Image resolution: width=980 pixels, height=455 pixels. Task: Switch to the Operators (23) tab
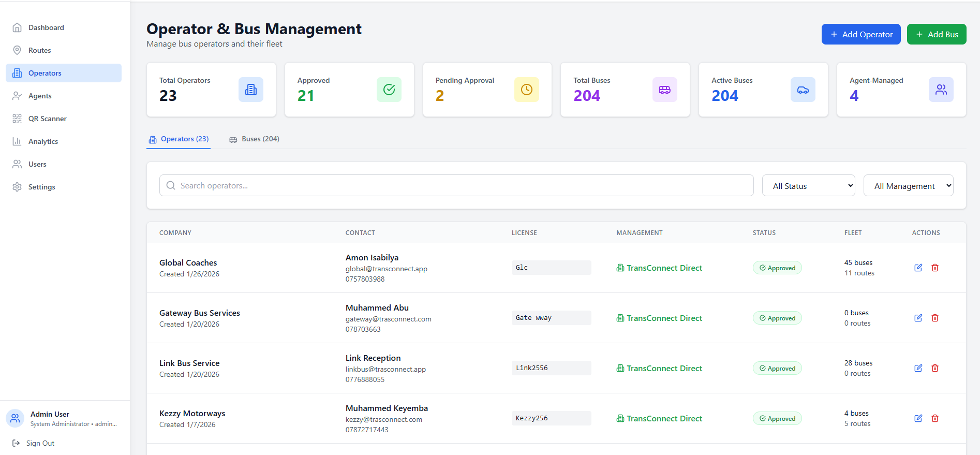[179, 139]
